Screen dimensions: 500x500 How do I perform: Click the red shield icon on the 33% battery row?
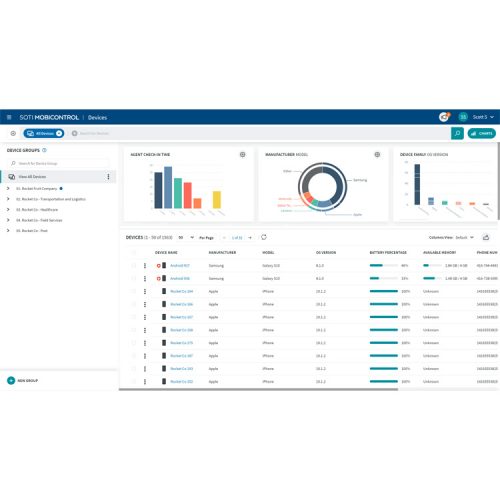pos(159,278)
